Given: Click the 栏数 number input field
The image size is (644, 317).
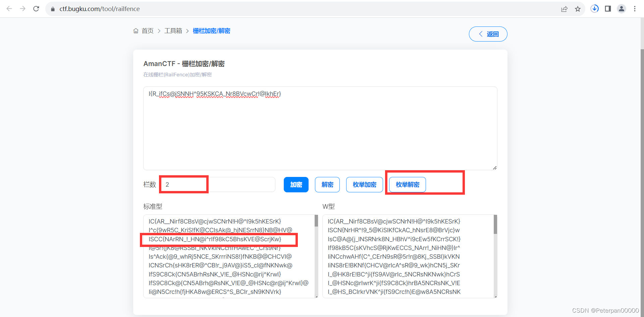Looking at the screenshot, I should point(218,185).
